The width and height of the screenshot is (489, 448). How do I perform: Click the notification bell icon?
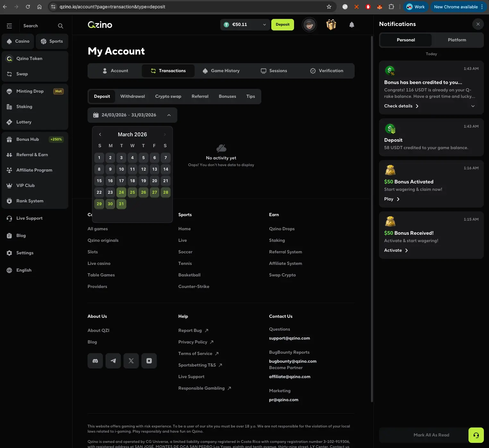pos(352,25)
